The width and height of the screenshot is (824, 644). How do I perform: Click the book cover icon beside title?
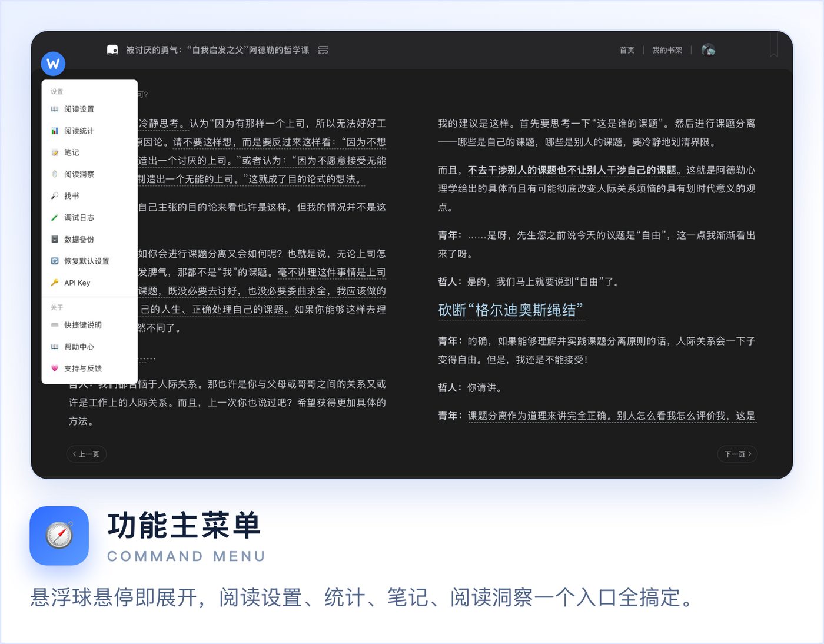point(112,50)
